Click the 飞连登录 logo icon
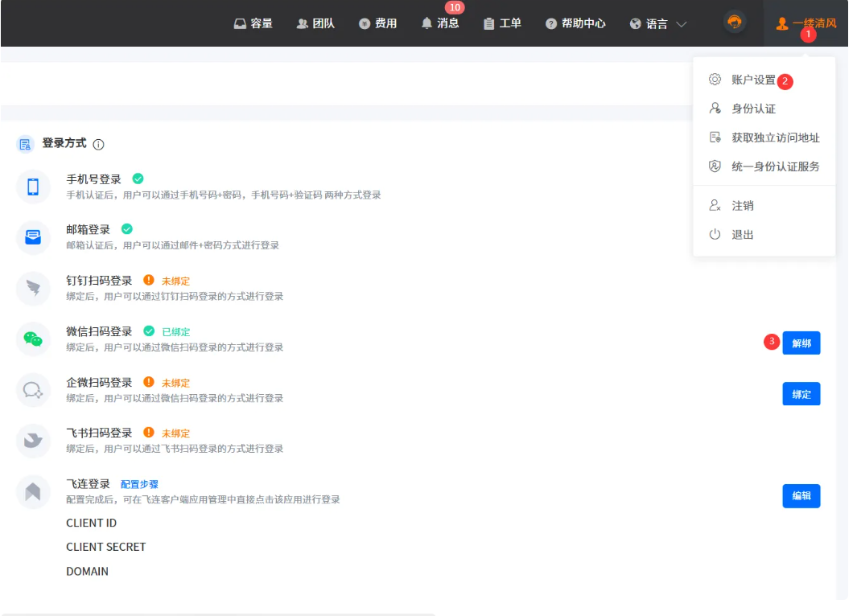This screenshot has height=616, width=857. [x=33, y=491]
